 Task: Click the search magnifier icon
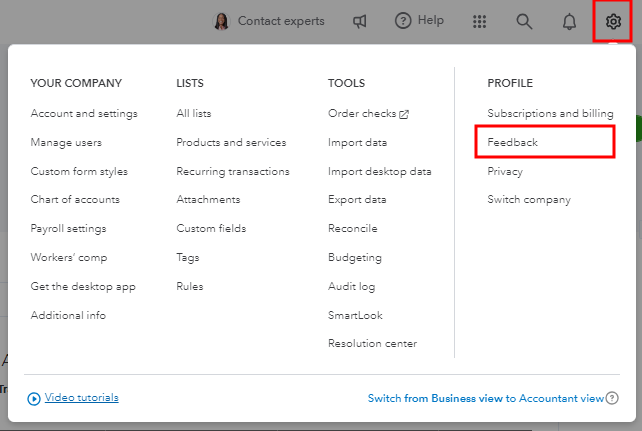pos(524,21)
